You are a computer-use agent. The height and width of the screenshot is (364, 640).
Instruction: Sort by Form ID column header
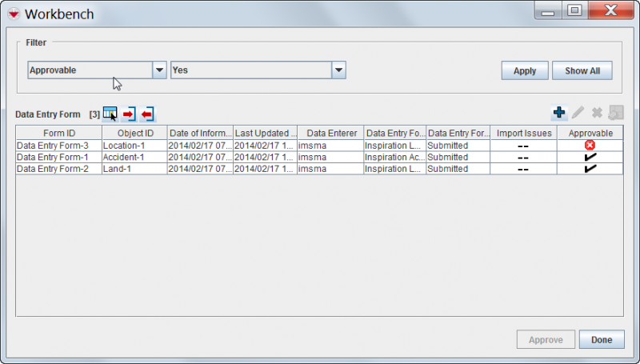click(59, 133)
